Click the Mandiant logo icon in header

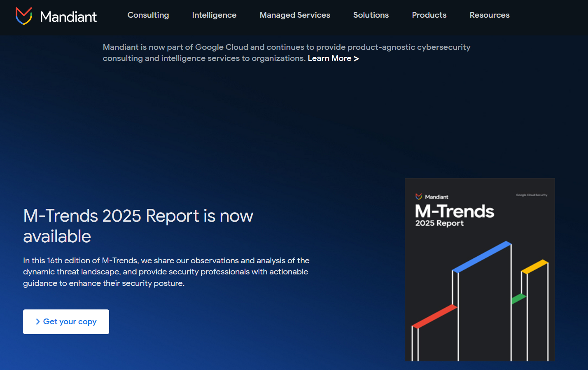23,16
